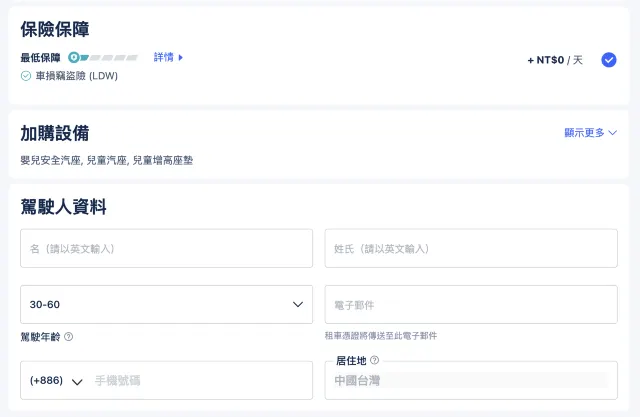Image resolution: width=640 pixels, height=417 pixels.
Task: Open the 詳情 link for coverage details
Action: 168,58
